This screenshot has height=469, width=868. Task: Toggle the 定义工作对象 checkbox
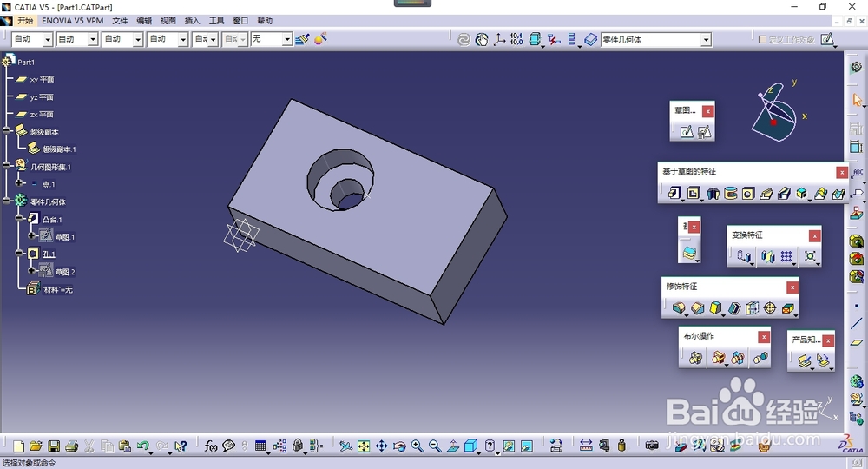pyautogui.click(x=762, y=39)
